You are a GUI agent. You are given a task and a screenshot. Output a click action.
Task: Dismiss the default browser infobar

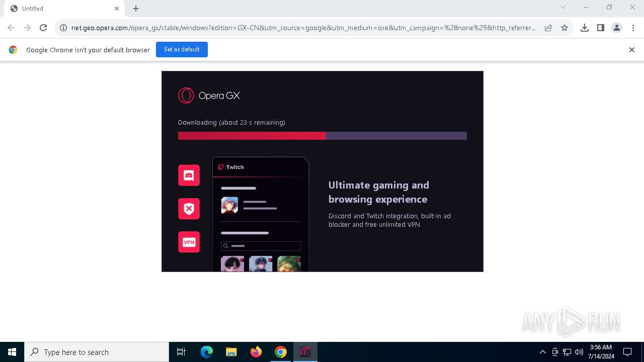pos(632,50)
